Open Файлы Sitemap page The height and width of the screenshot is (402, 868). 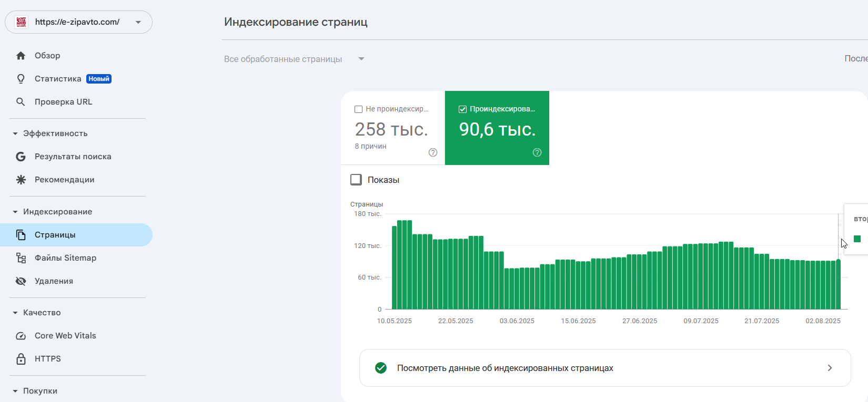(76, 258)
